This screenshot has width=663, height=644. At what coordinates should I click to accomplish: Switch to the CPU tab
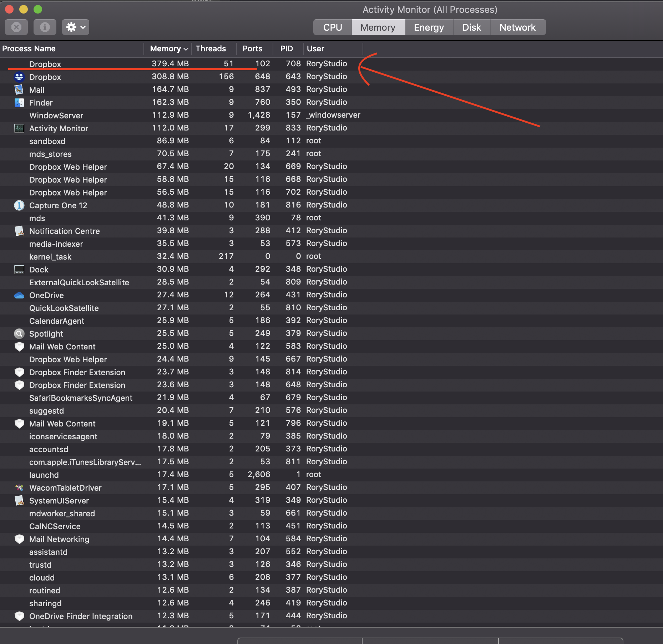point(333,27)
